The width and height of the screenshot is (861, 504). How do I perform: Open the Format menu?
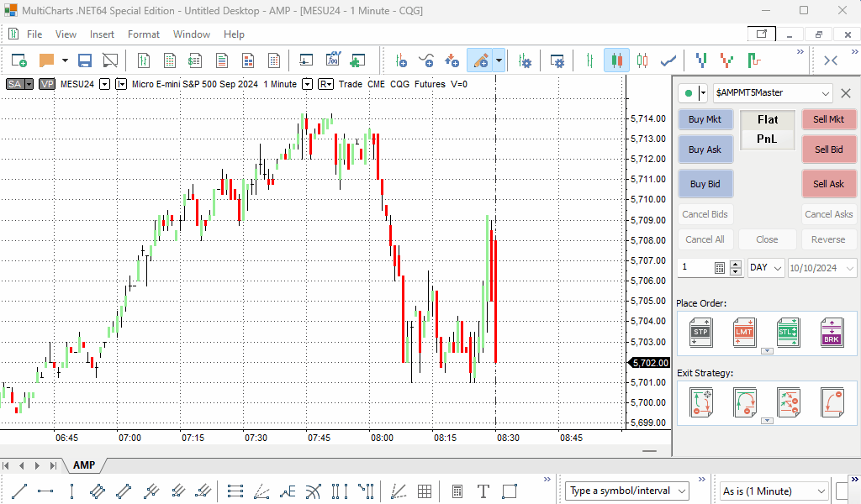click(x=143, y=34)
